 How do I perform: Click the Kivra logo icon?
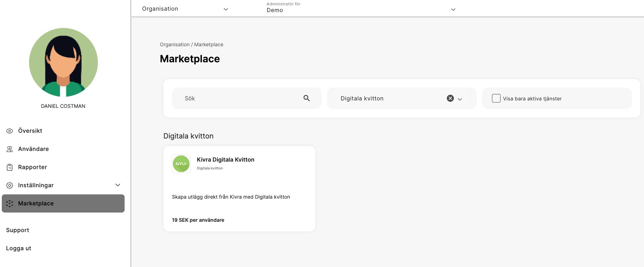point(181,164)
